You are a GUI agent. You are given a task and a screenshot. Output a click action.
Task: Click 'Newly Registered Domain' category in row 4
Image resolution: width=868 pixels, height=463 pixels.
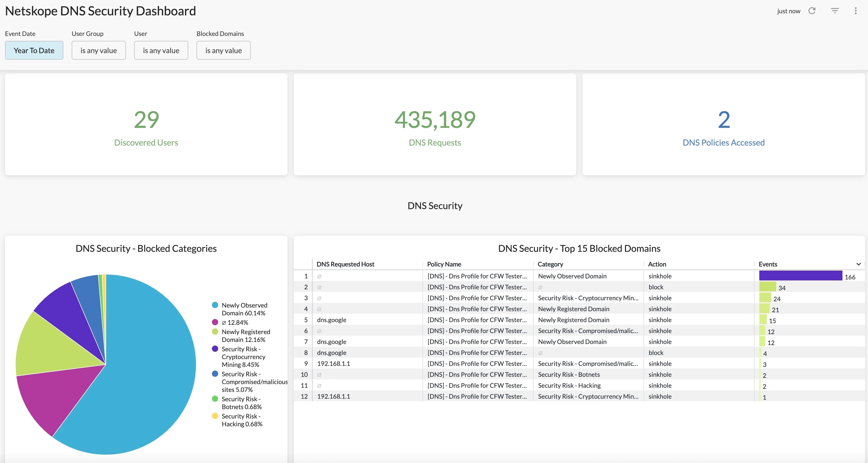573,309
